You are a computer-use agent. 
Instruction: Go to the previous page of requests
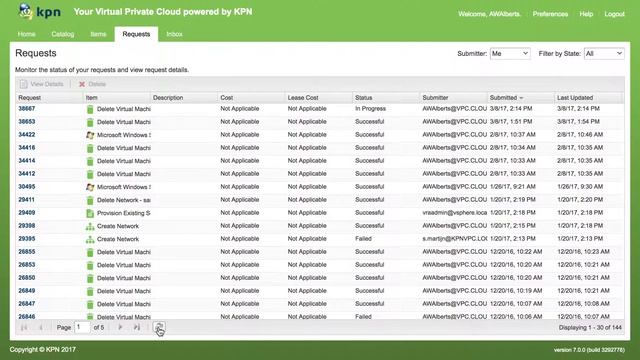coord(40,327)
